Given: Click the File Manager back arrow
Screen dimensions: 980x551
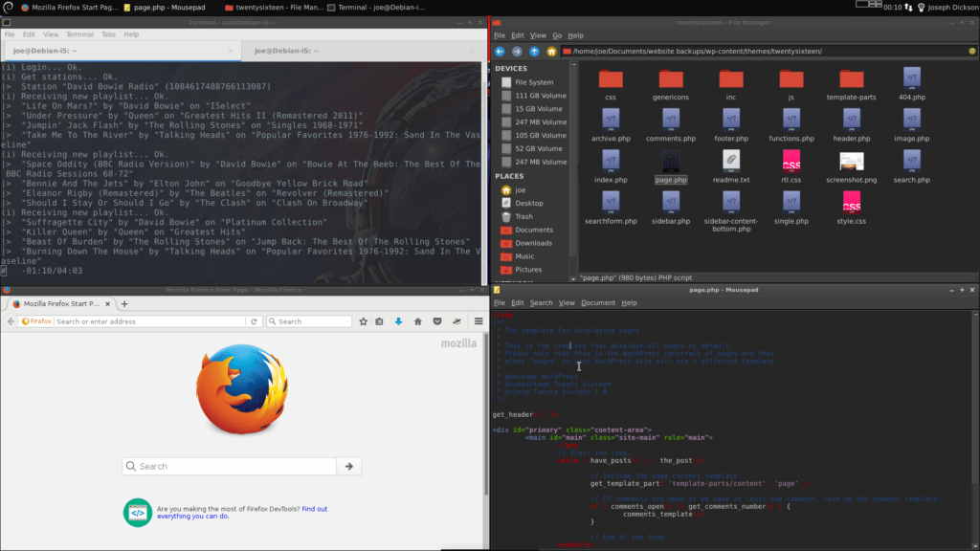Looking at the screenshot, I should (x=500, y=52).
